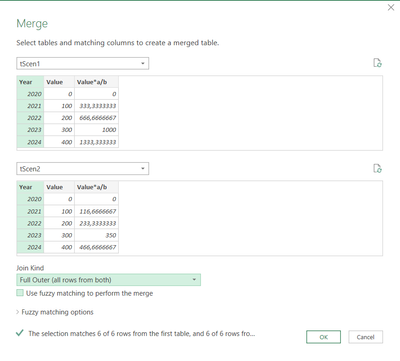Cancel the Merge dialog
Screen dimensions: 400x361
(x=365, y=337)
